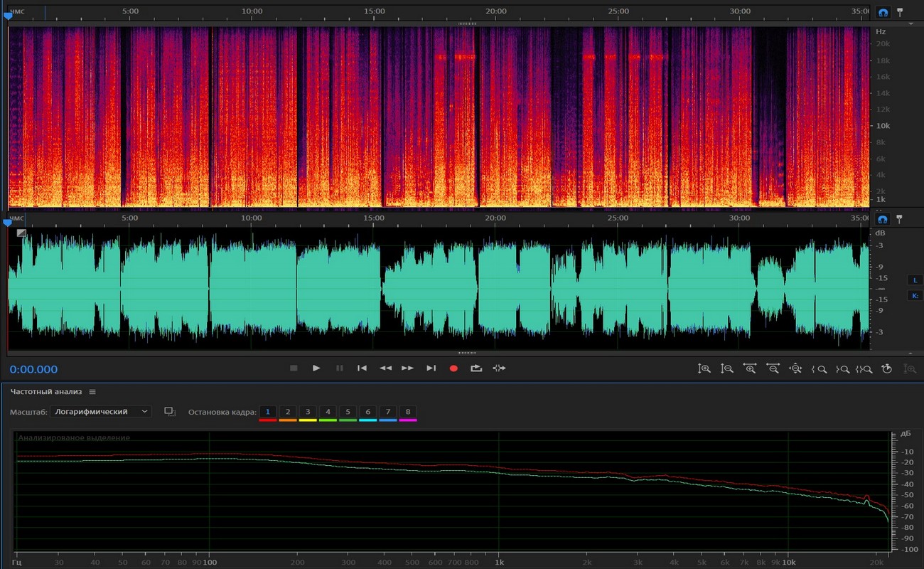Click the Zoom Out Full icon
Screen dimensions: 924x569
[x=795, y=368]
